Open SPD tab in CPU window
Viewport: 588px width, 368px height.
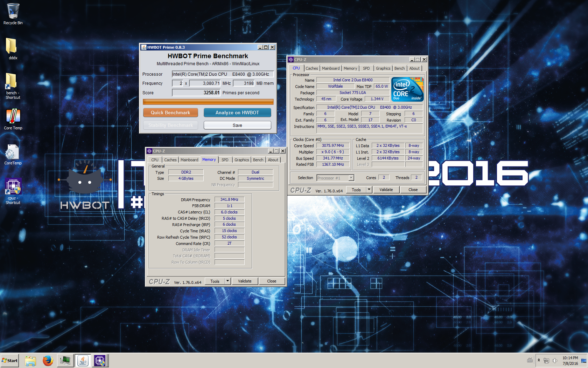[366, 68]
